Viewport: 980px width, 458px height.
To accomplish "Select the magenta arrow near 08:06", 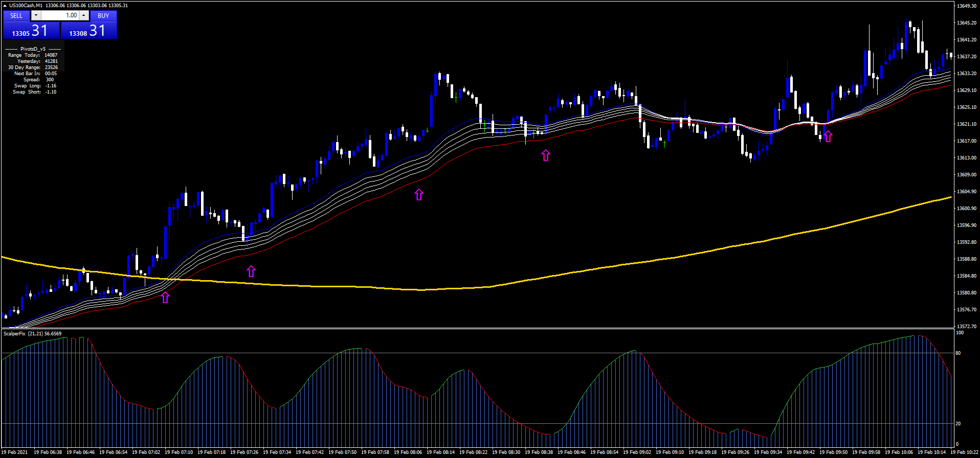I will pyautogui.click(x=419, y=194).
